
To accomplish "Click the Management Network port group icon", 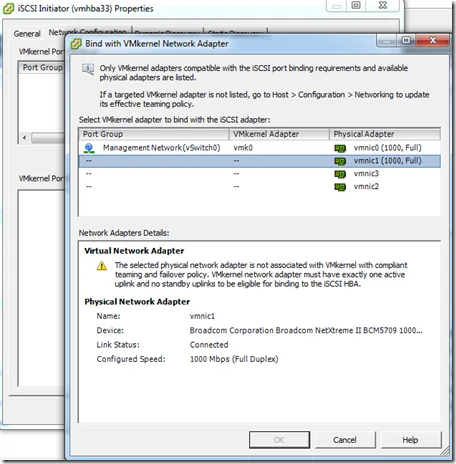I will (89, 148).
